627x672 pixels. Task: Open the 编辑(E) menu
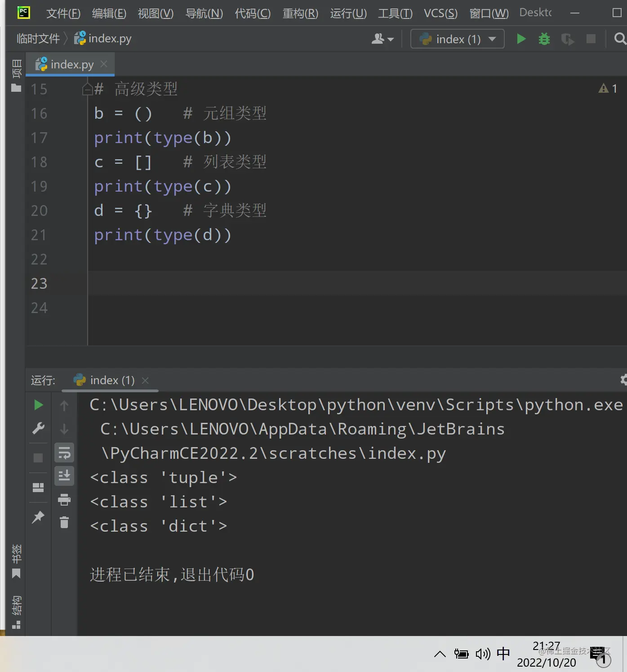click(109, 13)
